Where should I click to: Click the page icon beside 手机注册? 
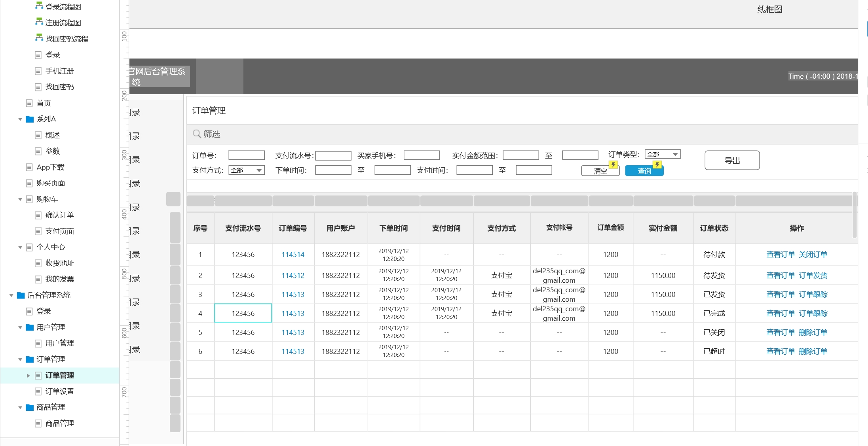point(38,71)
